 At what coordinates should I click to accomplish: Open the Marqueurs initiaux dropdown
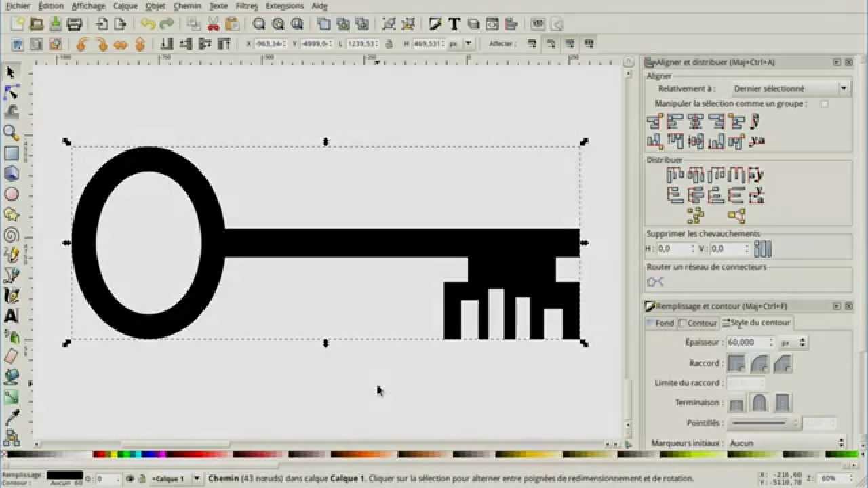tap(787, 443)
